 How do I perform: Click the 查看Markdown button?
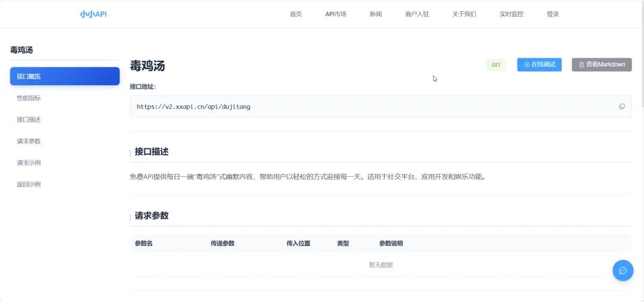point(602,64)
